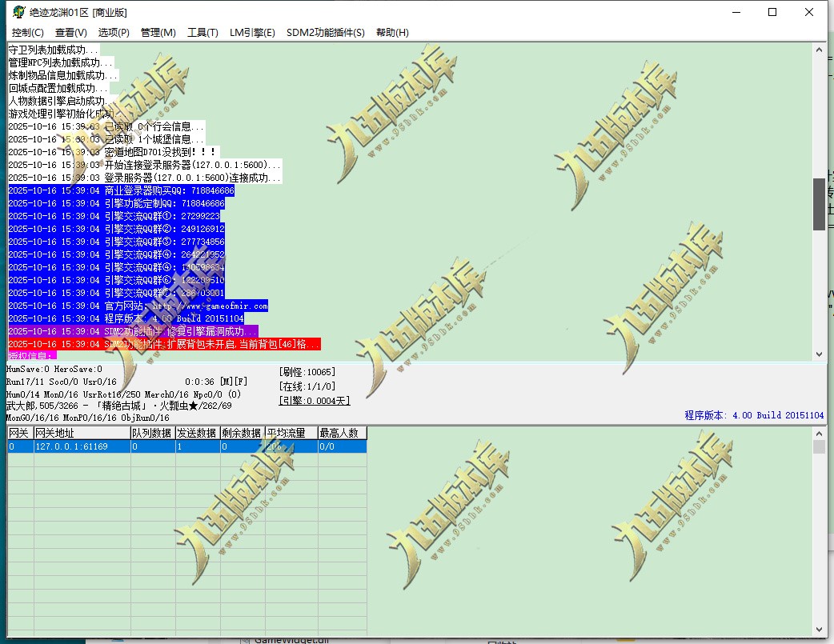
Task: Click the Run17/11 Soc0/0 Usr0/16 line
Action: click(61, 382)
